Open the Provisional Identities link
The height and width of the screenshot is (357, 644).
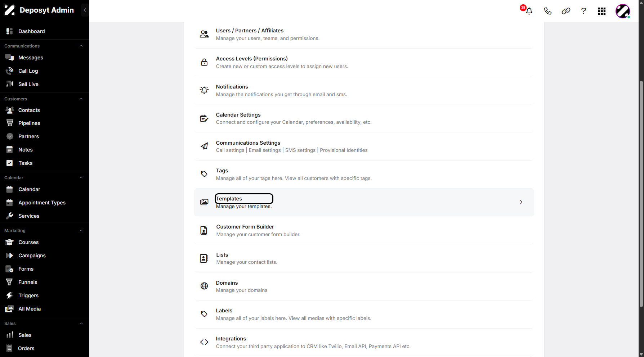(344, 150)
